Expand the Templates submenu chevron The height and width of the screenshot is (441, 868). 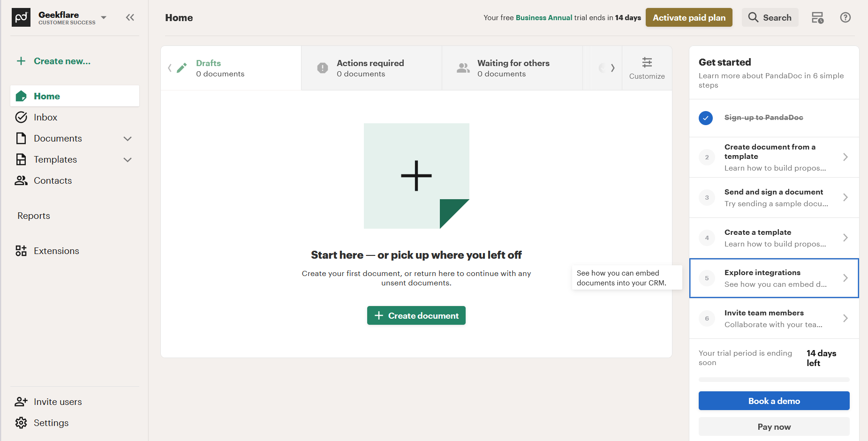click(128, 160)
